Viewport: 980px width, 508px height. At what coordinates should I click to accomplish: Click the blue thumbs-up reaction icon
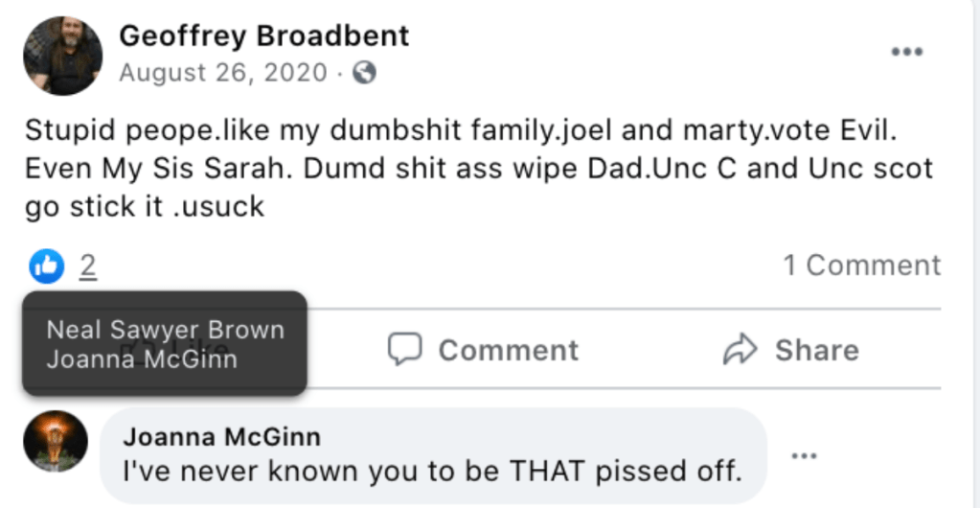[47, 266]
